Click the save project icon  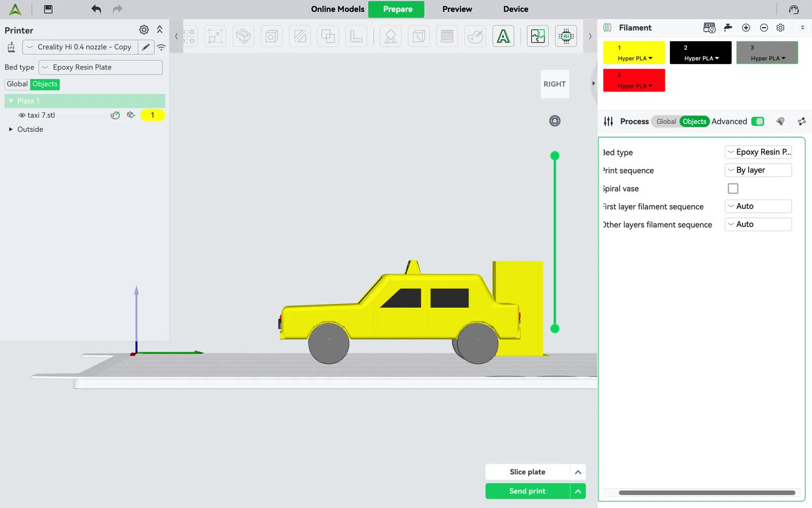click(x=48, y=9)
